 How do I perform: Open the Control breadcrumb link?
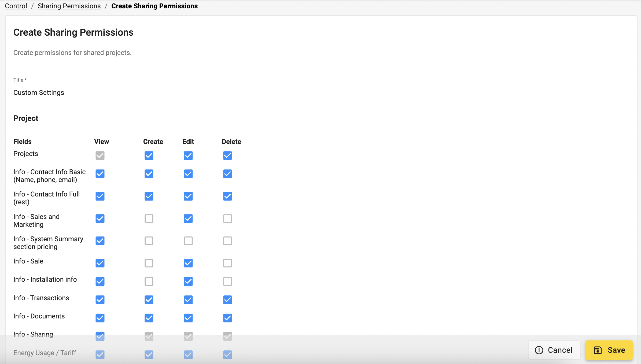point(16,6)
